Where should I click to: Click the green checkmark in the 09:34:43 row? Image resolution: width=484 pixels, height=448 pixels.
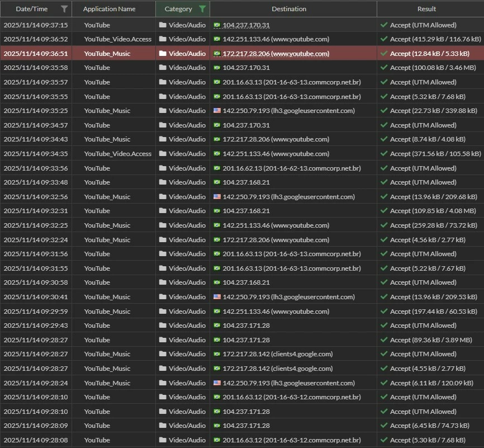(384, 139)
